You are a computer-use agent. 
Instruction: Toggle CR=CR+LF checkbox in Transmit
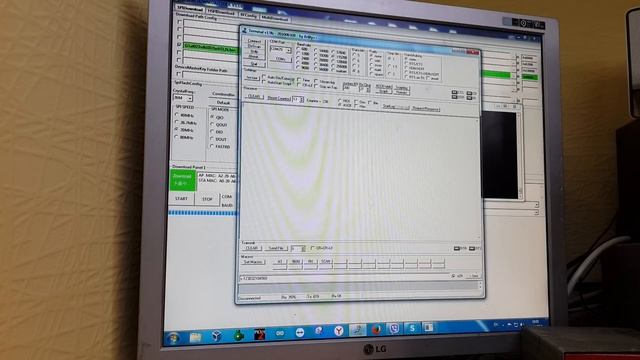tap(313, 248)
